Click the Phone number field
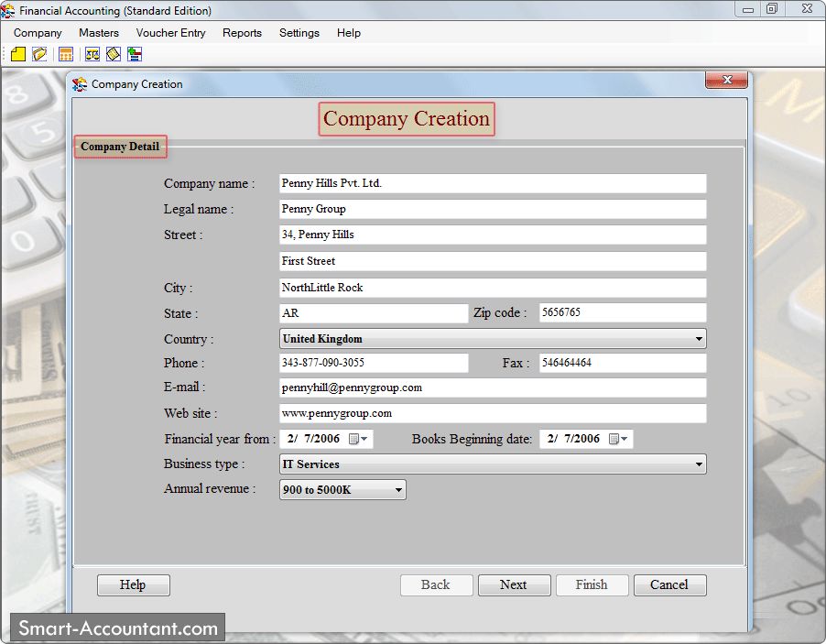 [374, 363]
